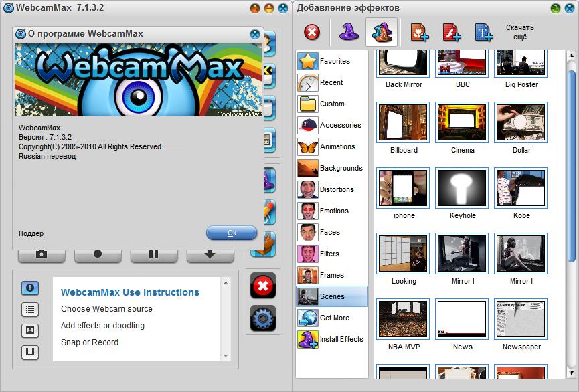Click the camera snapshot button

click(42, 255)
